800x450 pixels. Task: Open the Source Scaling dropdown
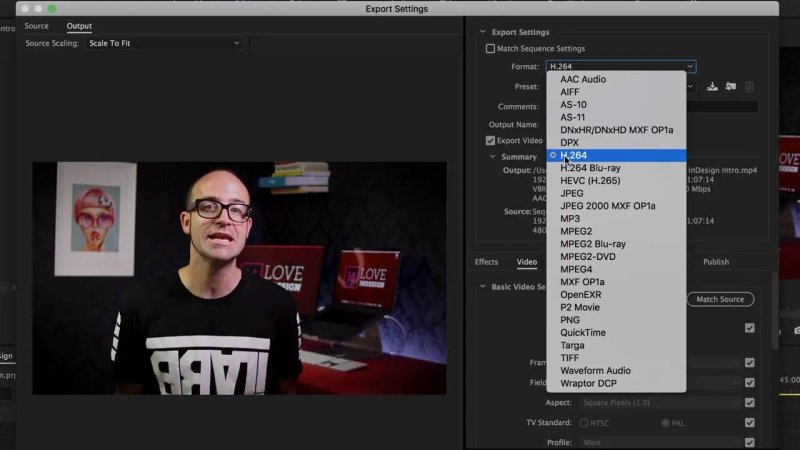(164, 43)
